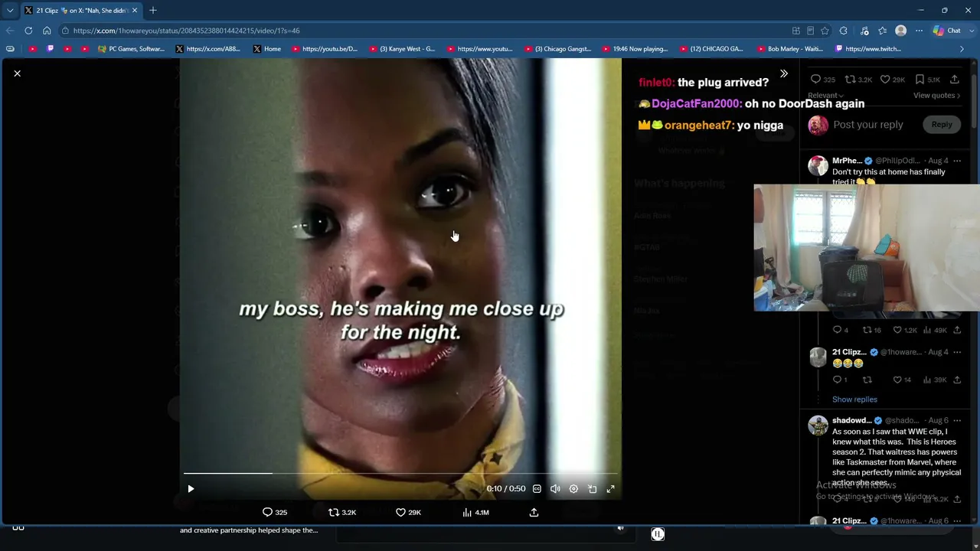This screenshot has height=551, width=980.
Task: Open MrPhe... profile avatar
Action: coord(818,166)
